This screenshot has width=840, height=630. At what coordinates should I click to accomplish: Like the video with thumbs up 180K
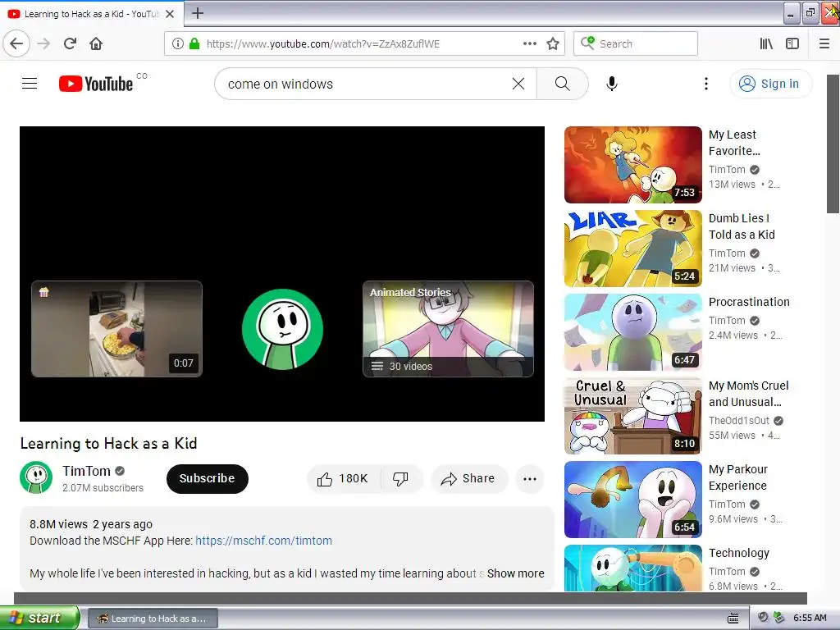pyautogui.click(x=344, y=478)
